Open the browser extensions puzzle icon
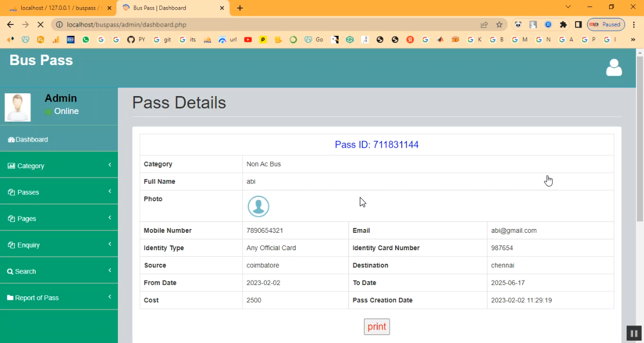 click(x=563, y=24)
